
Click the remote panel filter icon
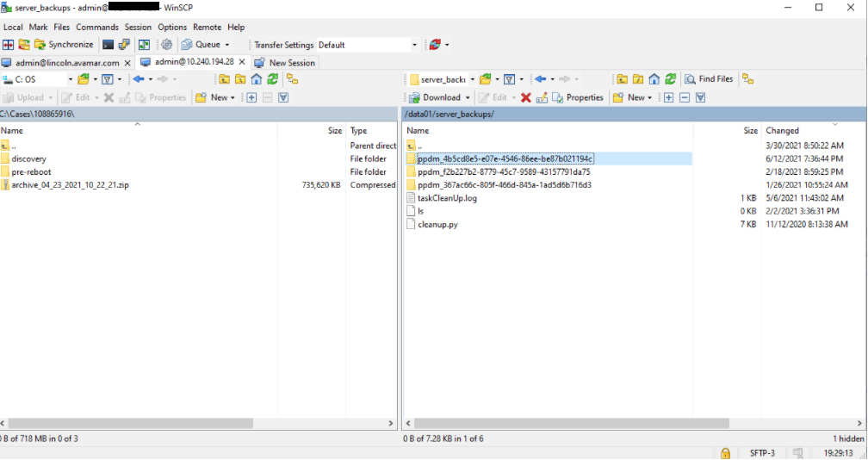[509, 79]
